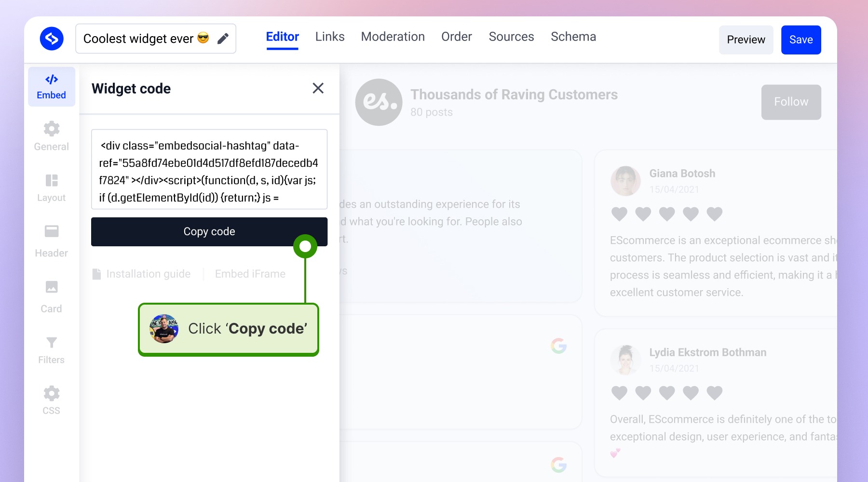Click 'Thousands of Raving Customers' title
This screenshot has height=482, width=868.
(514, 94)
